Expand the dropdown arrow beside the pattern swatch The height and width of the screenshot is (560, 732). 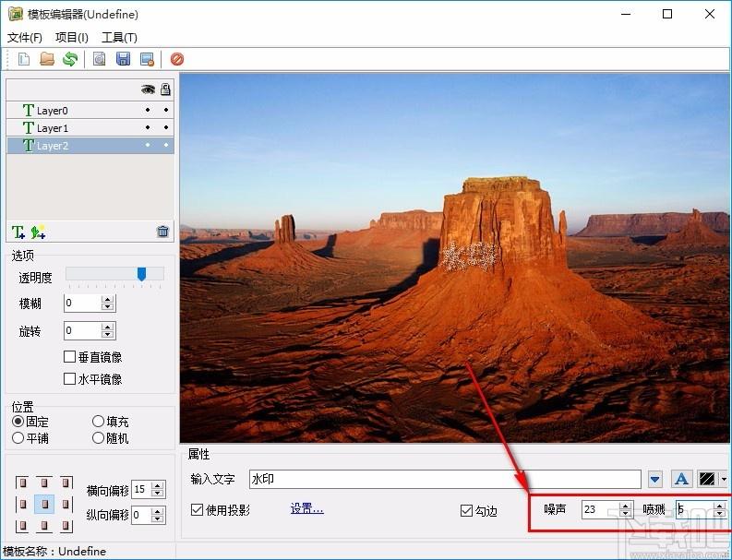pyautogui.click(x=724, y=479)
